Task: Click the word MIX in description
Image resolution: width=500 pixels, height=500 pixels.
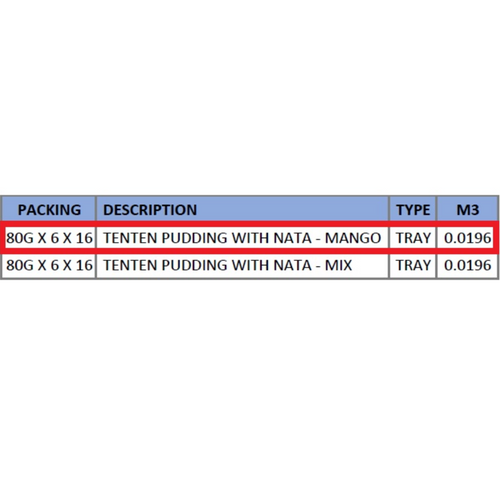Action: pyautogui.click(x=338, y=265)
